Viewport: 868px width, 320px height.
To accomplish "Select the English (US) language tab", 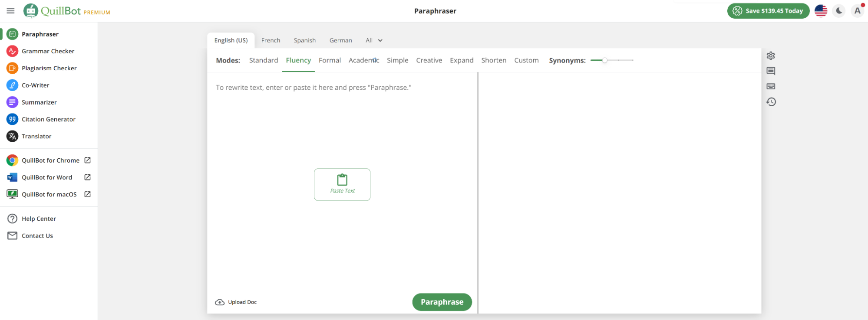I will (231, 40).
